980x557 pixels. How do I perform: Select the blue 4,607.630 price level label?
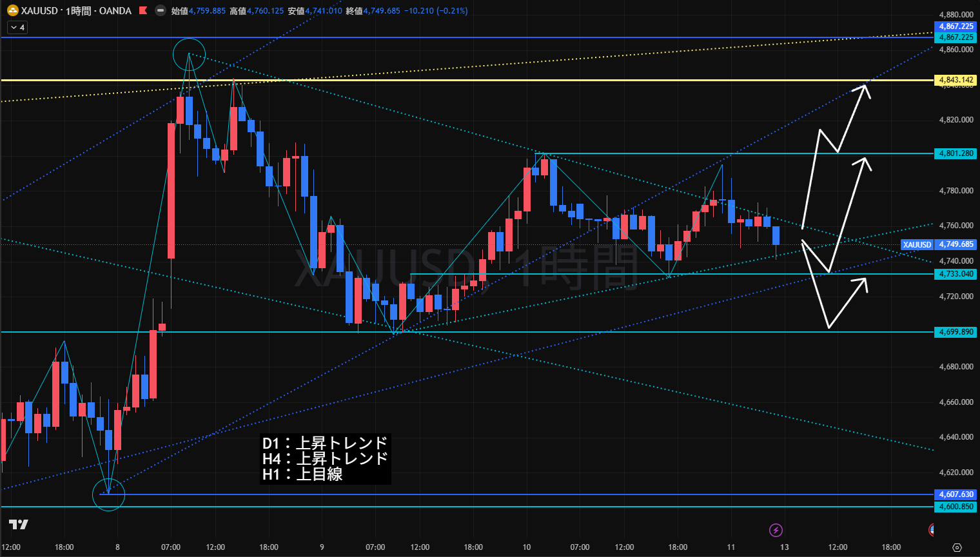click(955, 494)
